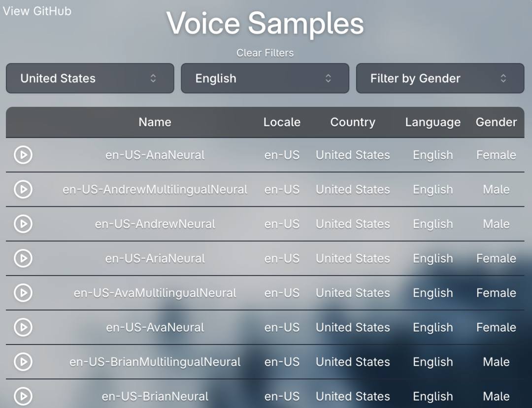Play the en-US-AvaNeural voice sample
The image size is (532, 408).
point(23,327)
